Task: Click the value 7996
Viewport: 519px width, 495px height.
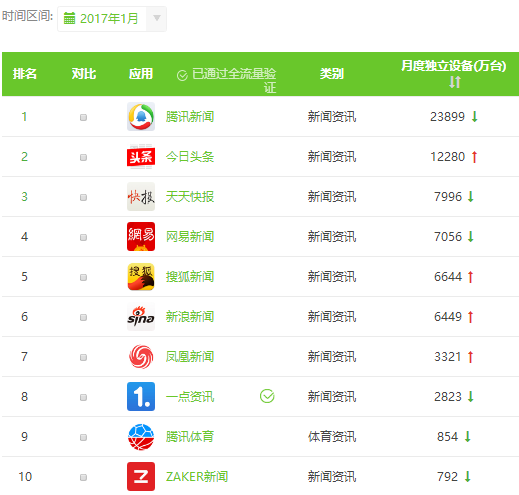Action: 448,197
